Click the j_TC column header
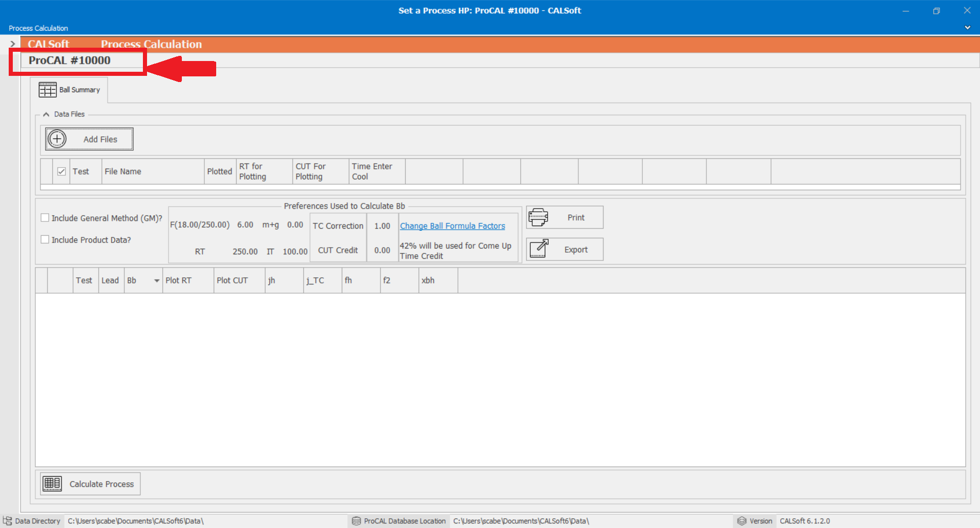Image resolution: width=980 pixels, height=528 pixels. (323, 280)
